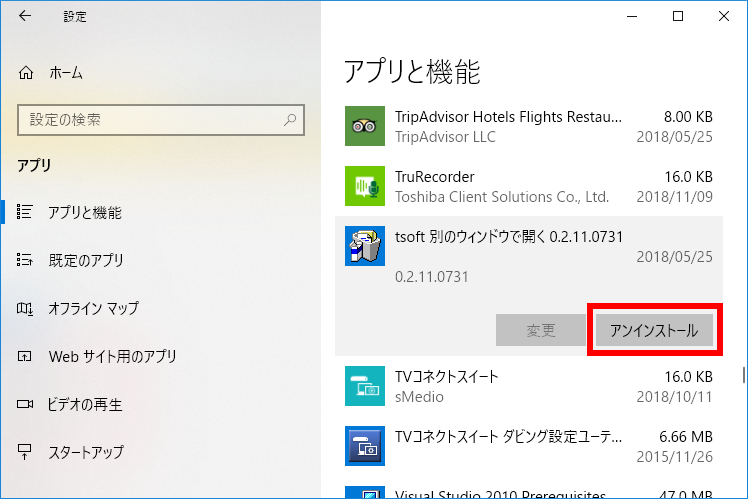Click the app list scrollbar thumb
The height and width of the screenshot is (499, 748).
(x=743, y=374)
